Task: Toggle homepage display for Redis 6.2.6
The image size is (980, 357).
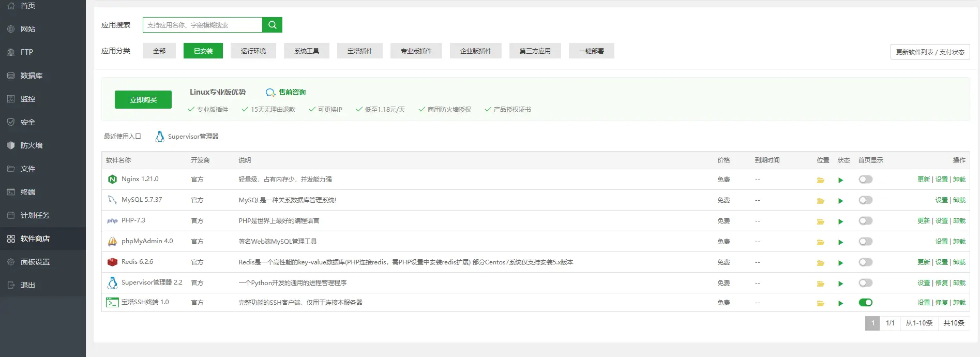Action: tap(866, 262)
